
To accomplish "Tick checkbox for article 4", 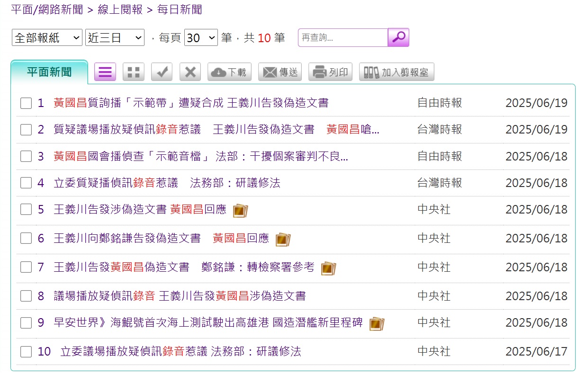I will click(26, 183).
